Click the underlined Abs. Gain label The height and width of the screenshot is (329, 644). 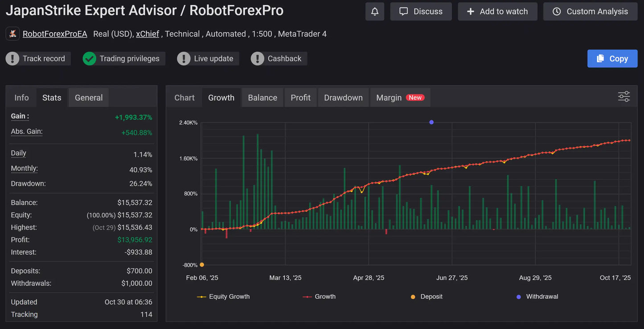click(27, 131)
